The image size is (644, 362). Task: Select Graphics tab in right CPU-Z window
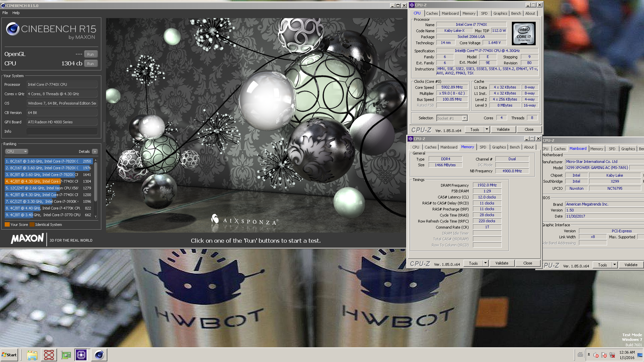tap(628, 149)
